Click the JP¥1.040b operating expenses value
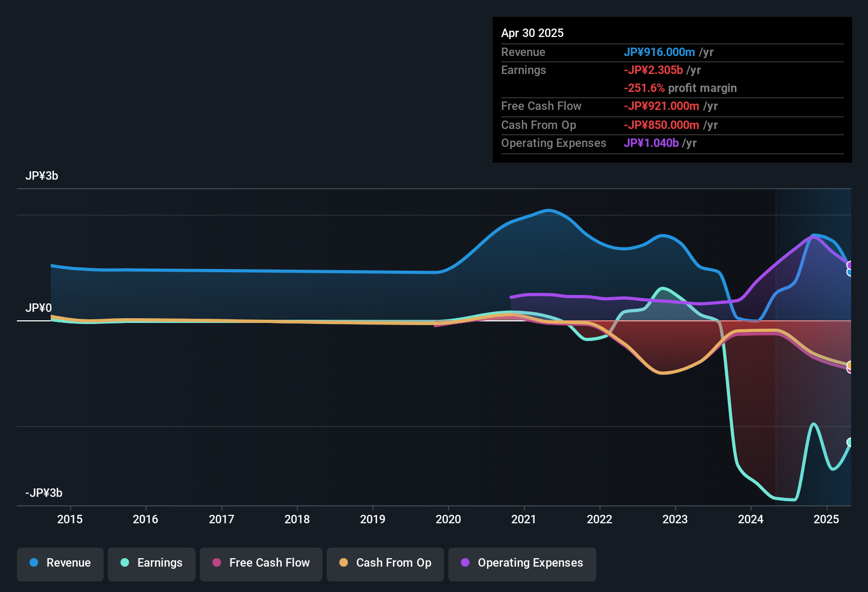Viewport: 868px width, 592px height. click(651, 143)
